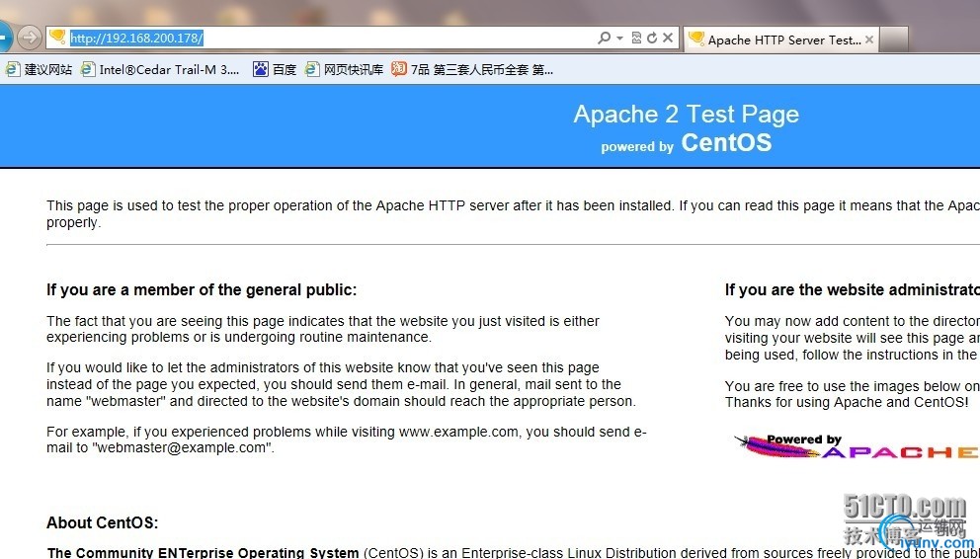Close the Apache HTTP Server Test tab
This screenshot has height=559, width=980.
pyautogui.click(x=869, y=40)
